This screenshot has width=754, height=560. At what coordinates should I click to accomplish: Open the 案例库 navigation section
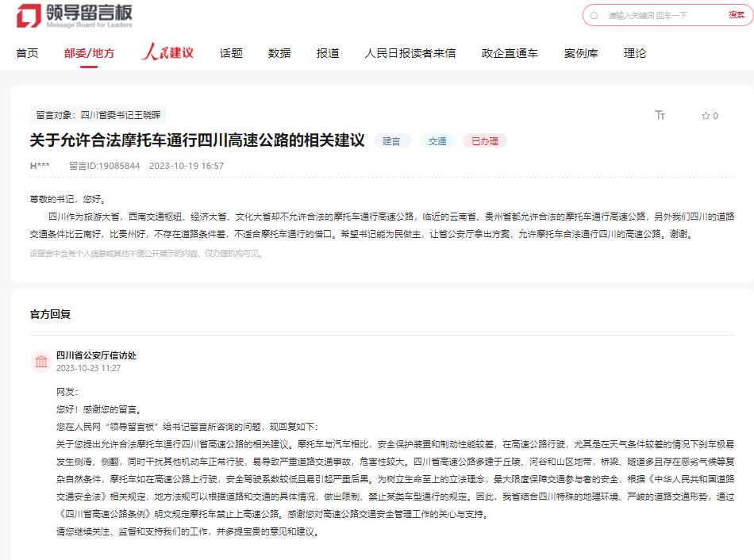point(581,53)
